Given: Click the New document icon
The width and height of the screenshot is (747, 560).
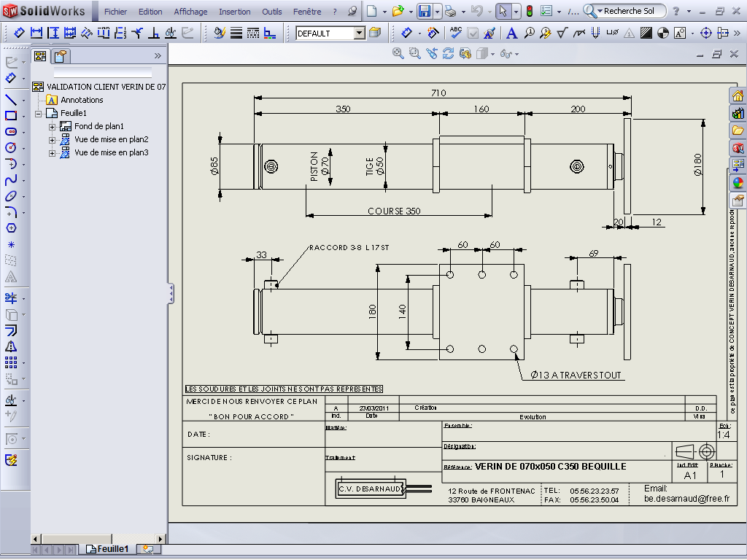Looking at the screenshot, I should (371, 11).
